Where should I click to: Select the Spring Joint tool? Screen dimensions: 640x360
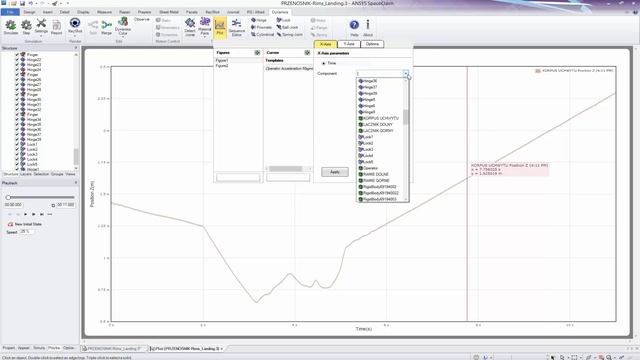pyautogui.click(x=290, y=35)
